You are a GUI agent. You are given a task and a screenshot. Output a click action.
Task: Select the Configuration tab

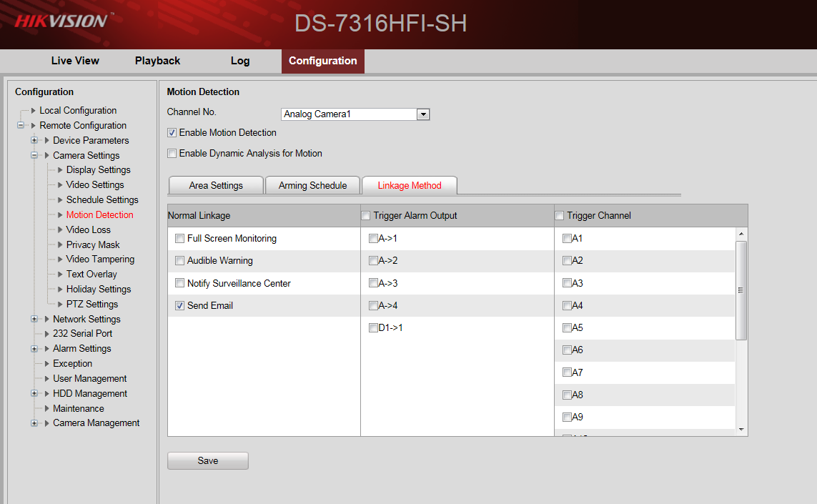(323, 61)
